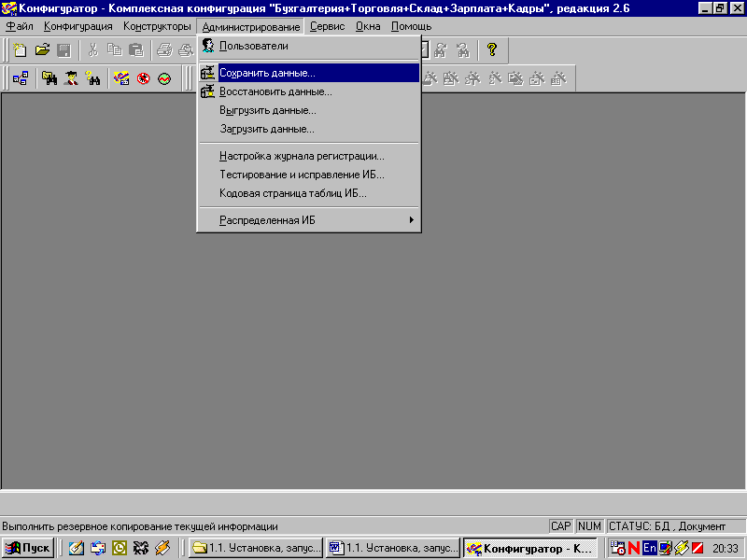The width and height of the screenshot is (747, 560).
Task: Click the Пуск start button
Action: (28, 548)
